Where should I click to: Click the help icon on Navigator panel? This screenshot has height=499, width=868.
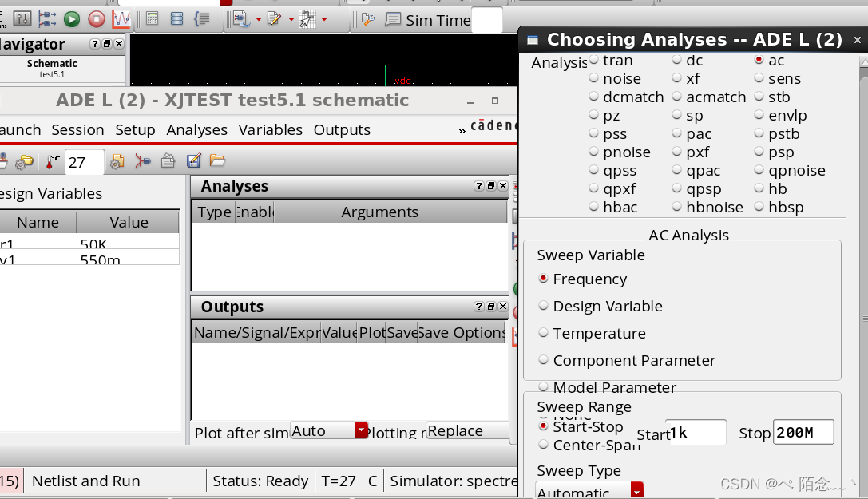click(x=95, y=44)
